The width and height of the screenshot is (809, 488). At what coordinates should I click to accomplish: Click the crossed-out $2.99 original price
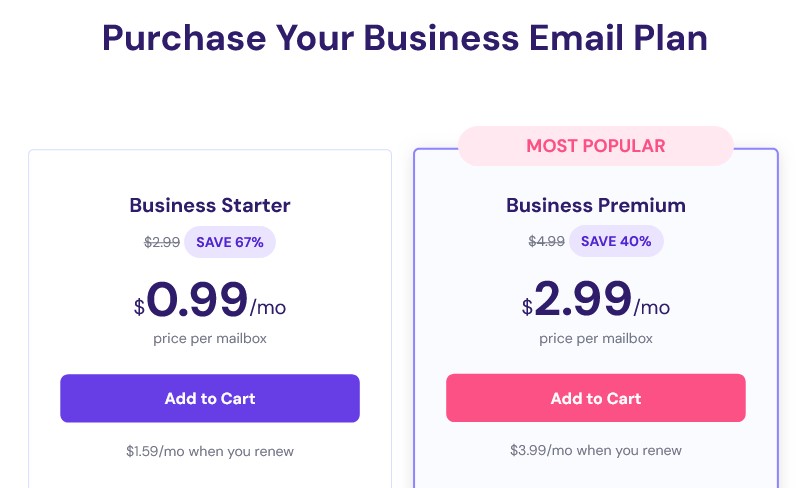[x=162, y=242]
